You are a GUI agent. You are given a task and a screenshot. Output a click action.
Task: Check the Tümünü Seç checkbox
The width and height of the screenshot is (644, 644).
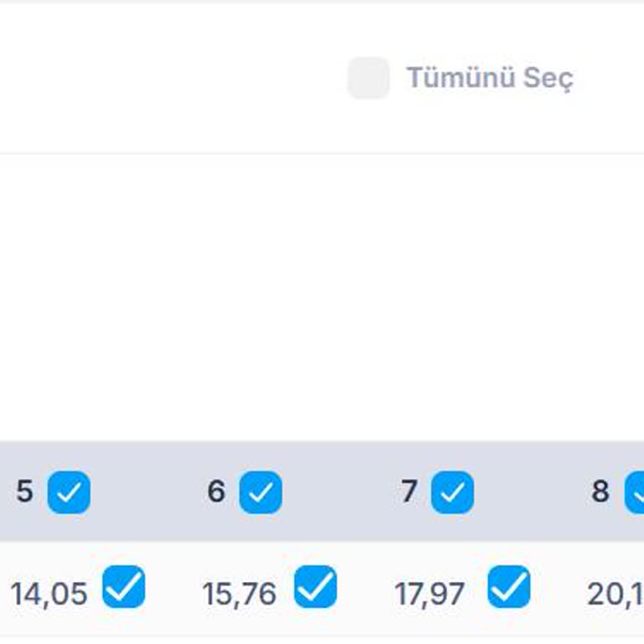[x=369, y=78]
